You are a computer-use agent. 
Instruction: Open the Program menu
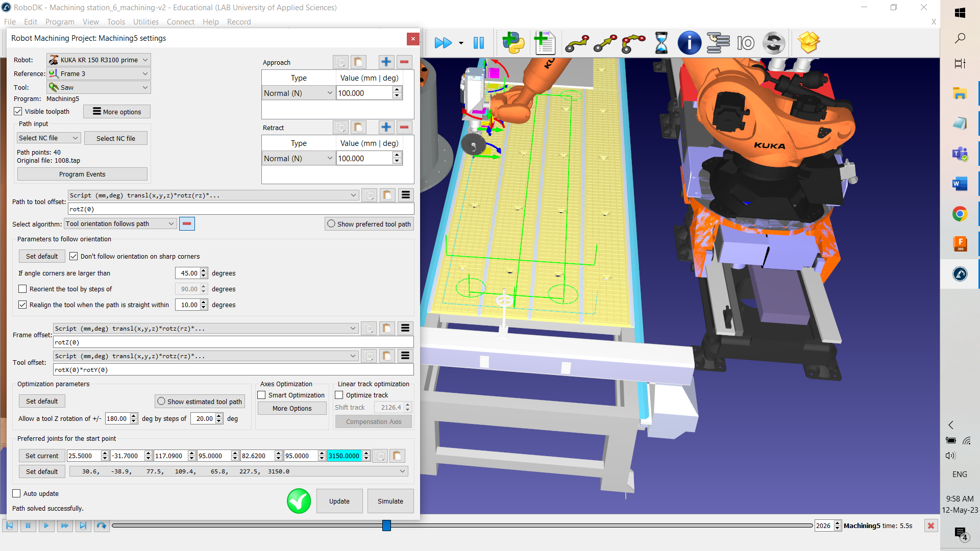tap(60, 22)
